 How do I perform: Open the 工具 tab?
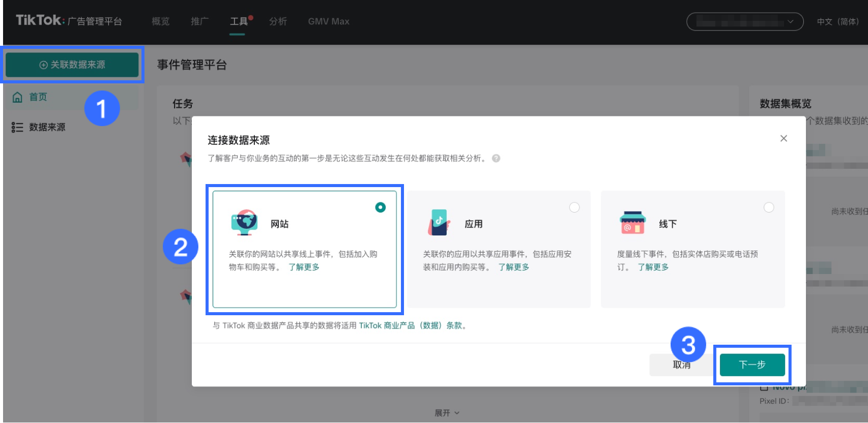(x=239, y=21)
